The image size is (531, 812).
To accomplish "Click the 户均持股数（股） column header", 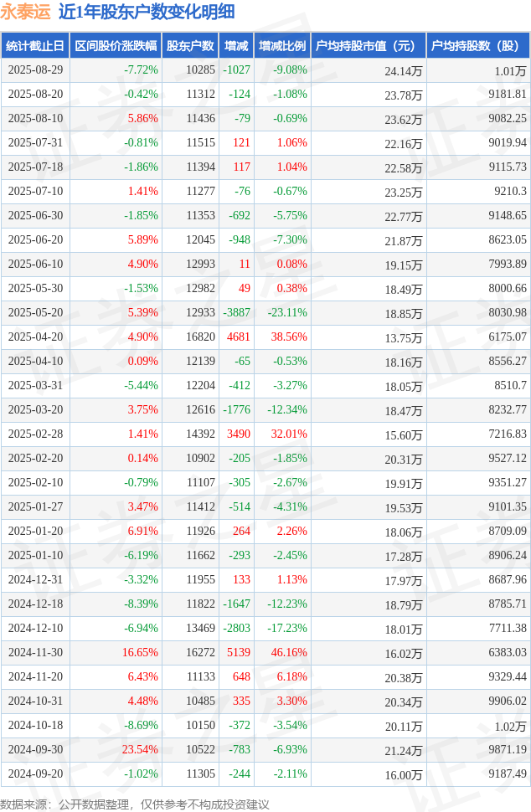I will point(477,46).
